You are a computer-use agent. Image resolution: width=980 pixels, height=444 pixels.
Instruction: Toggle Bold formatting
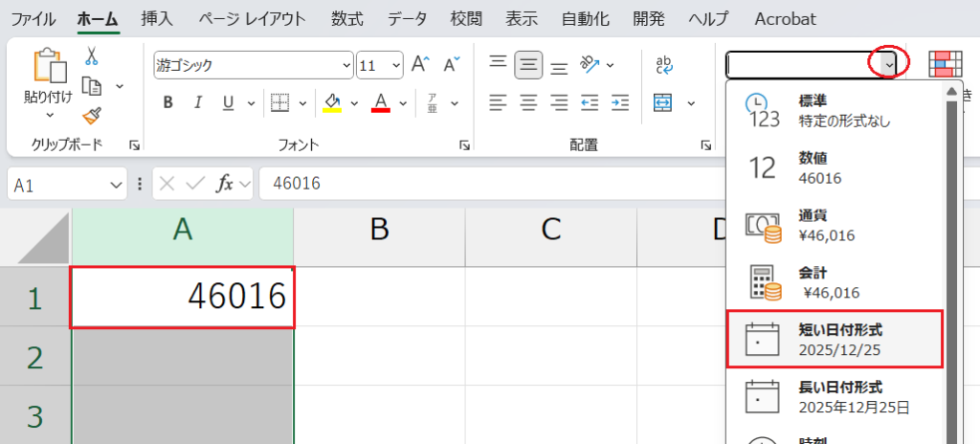click(167, 102)
